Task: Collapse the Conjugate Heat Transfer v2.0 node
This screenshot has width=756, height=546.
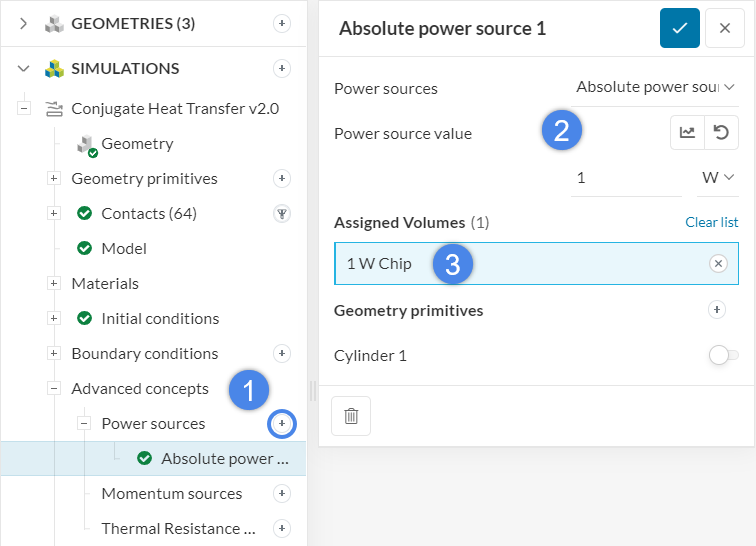Action: click(x=24, y=109)
